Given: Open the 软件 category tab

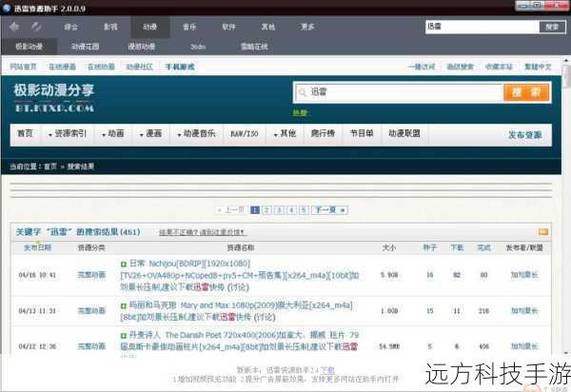Looking at the screenshot, I should tap(228, 27).
